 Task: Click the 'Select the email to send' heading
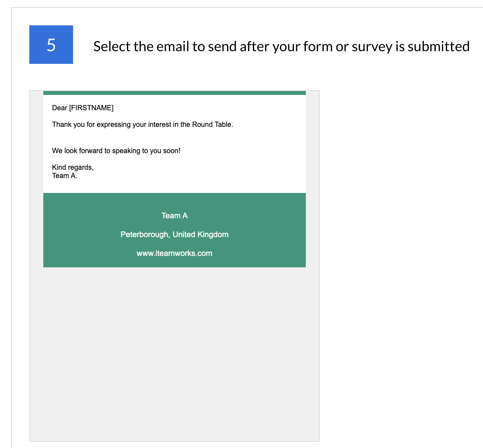281,46
